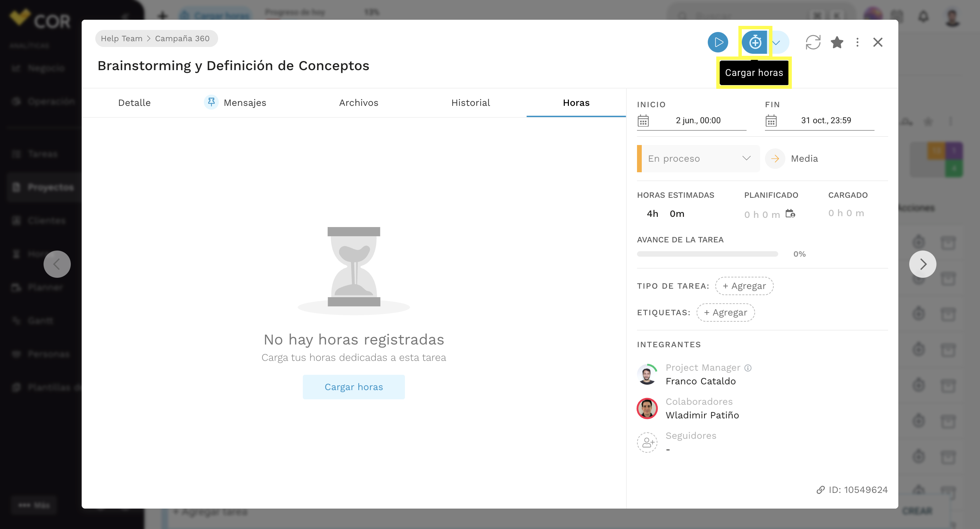Viewport: 980px width, 529px height.
Task: Click the pinned Mensajes tab icon
Action: click(211, 102)
